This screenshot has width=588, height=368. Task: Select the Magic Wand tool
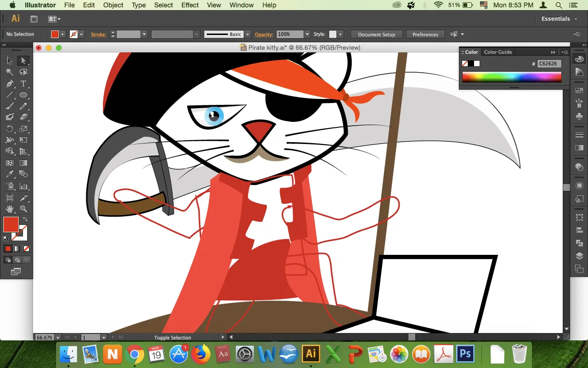[10, 72]
